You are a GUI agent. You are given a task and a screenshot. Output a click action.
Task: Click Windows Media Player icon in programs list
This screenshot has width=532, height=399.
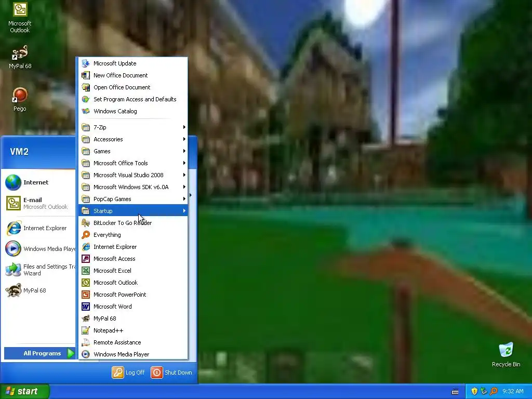pyautogui.click(x=86, y=354)
